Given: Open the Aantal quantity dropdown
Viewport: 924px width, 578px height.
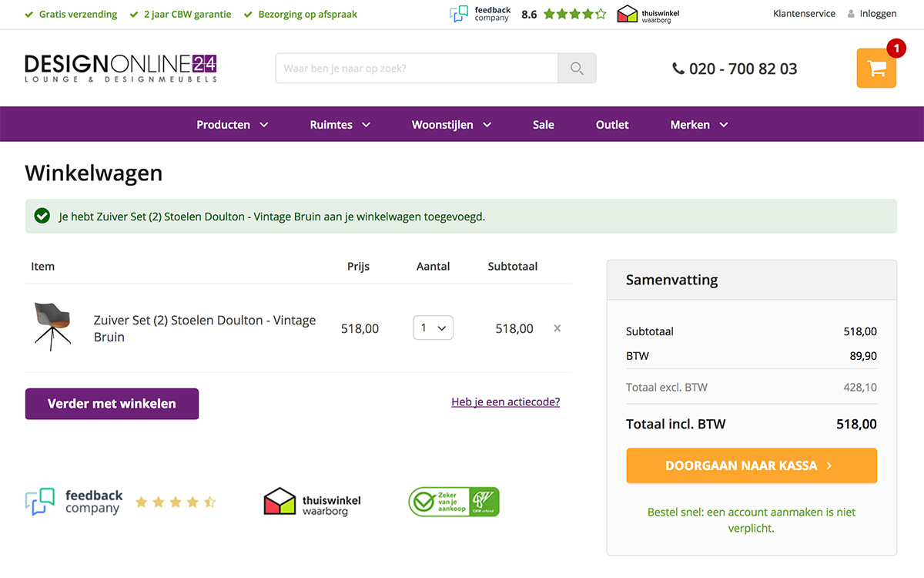Looking at the screenshot, I should click(433, 328).
